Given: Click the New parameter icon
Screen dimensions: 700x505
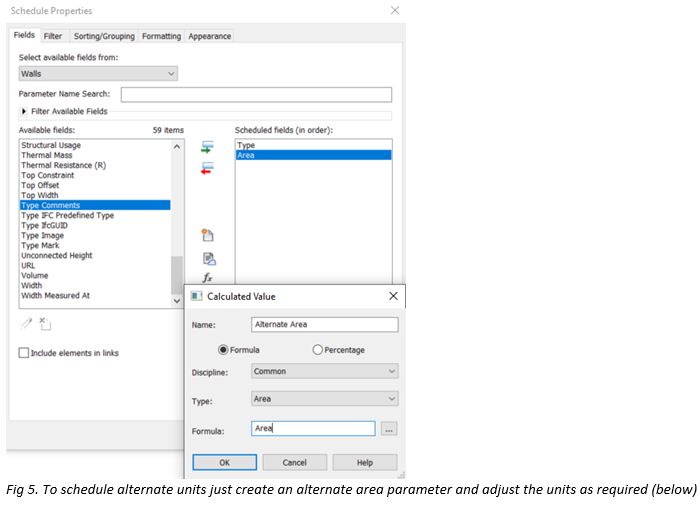Looking at the screenshot, I should coord(208,235).
